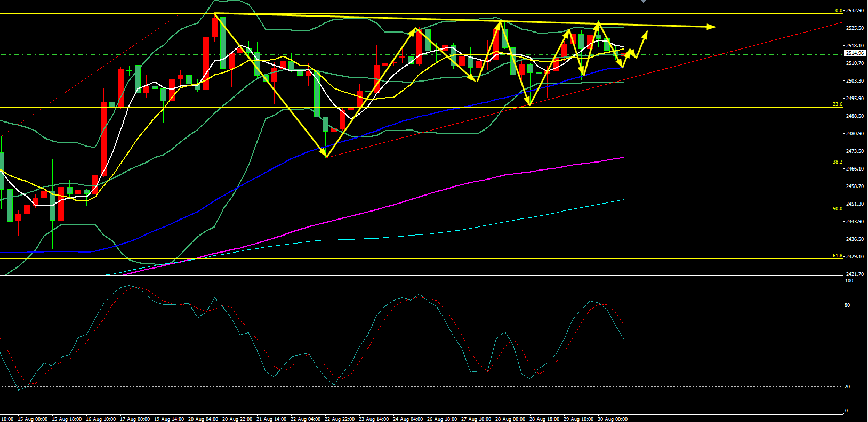Click the 2458.70 price axis label
The image size is (868, 422).
pyautogui.click(x=855, y=186)
